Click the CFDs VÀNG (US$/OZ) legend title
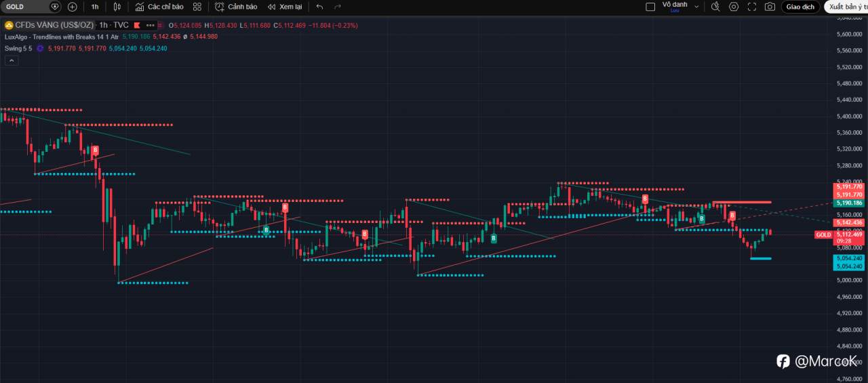868x383 pixels. tap(55, 25)
